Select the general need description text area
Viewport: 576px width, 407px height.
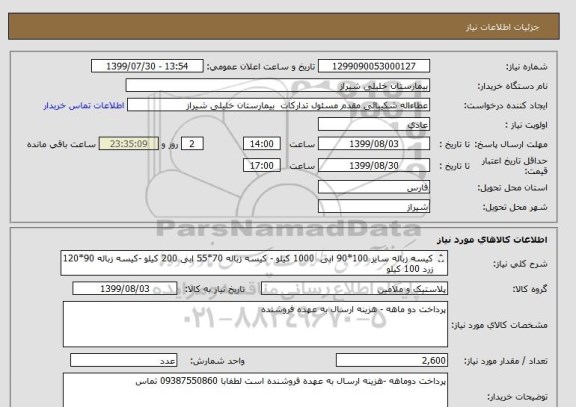click(254, 263)
